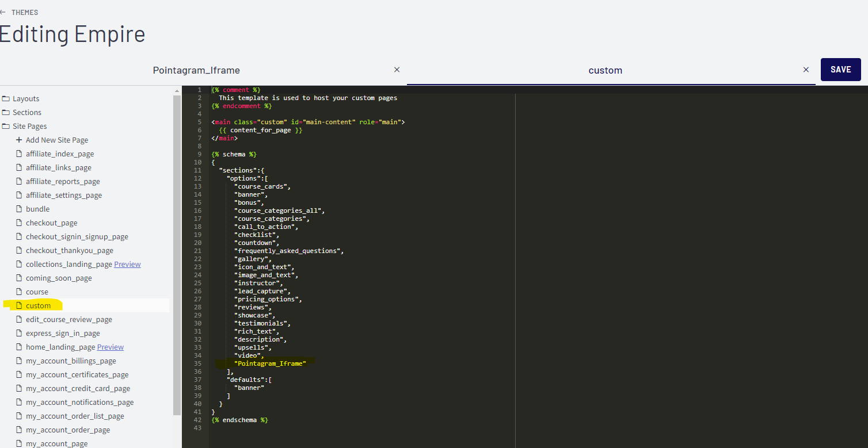This screenshot has height=448, width=868.
Task: Collapse the Site Pages folder
Action: pyautogui.click(x=30, y=126)
